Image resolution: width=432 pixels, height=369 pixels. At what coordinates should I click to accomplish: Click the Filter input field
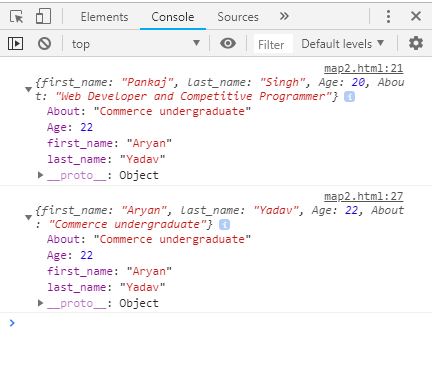(273, 44)
